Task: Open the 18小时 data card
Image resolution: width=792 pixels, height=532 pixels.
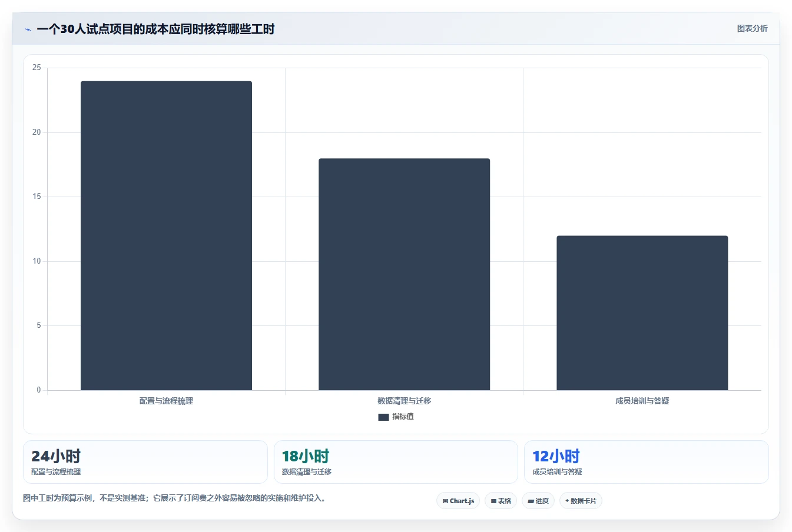Action: pyautogui.click(x=396, y=462)
